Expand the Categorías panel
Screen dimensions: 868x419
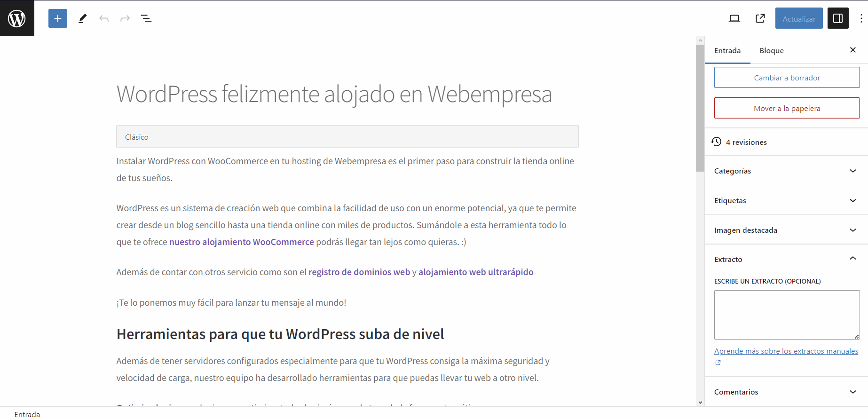pos(786,171)
